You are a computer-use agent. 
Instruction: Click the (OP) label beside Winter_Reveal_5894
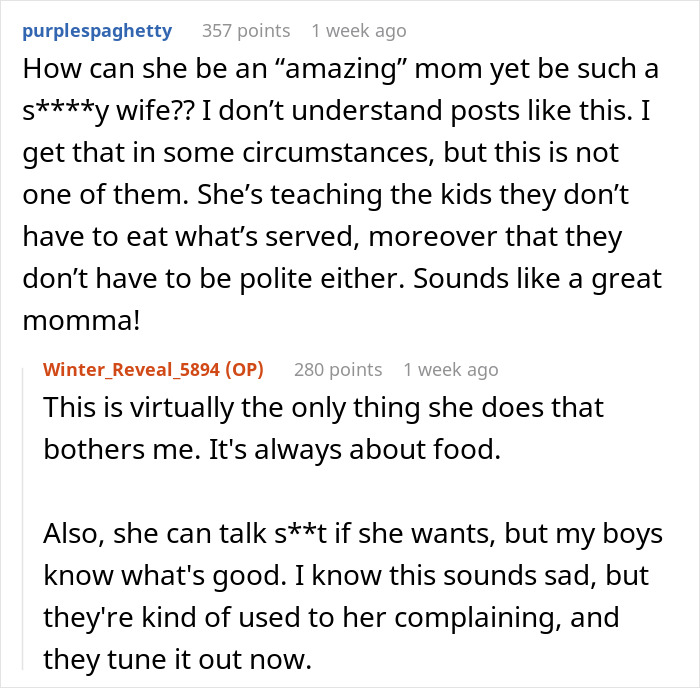click(x=238, y=369)
